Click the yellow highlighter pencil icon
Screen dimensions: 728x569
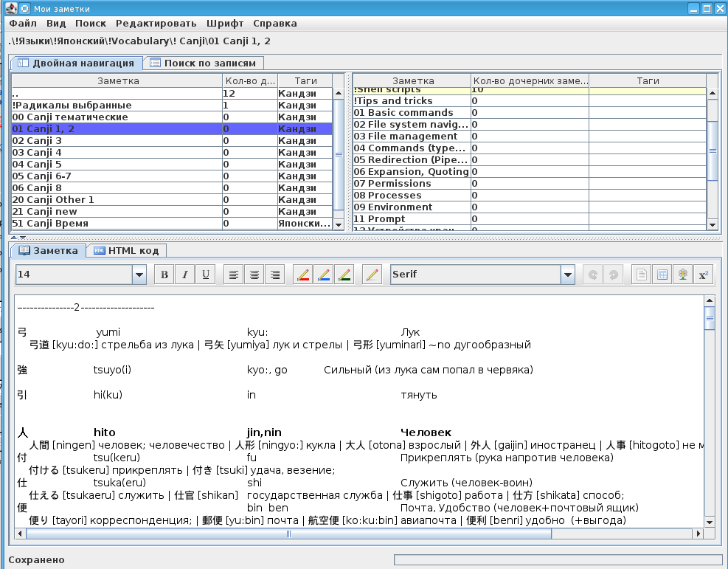pyautogui.click(x=372, y=275)
